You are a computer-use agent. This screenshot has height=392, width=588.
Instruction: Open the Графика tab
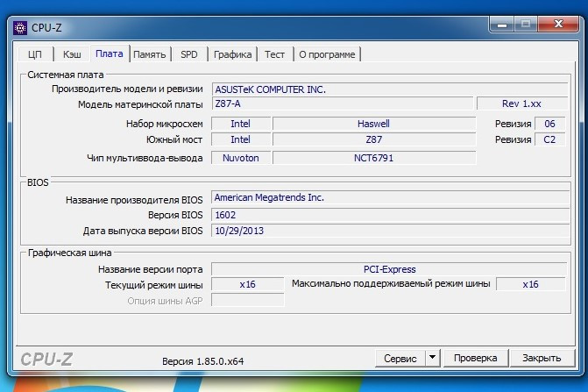click(232, 54)
